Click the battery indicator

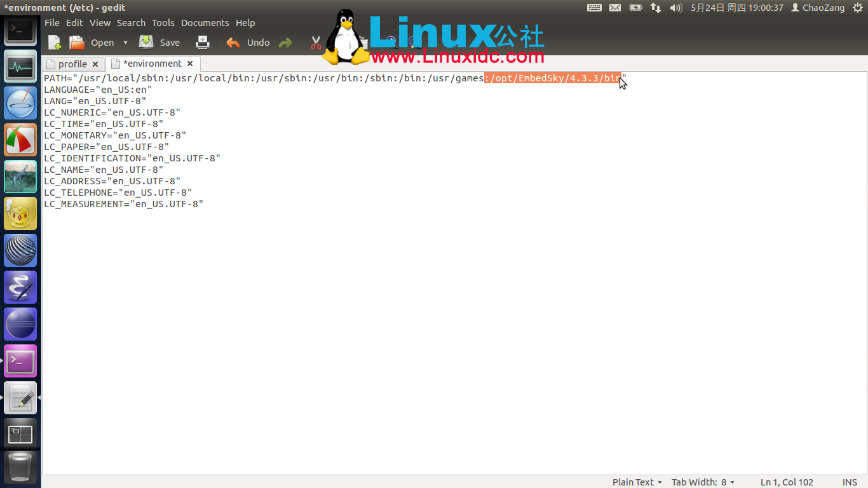click(635, 8)
